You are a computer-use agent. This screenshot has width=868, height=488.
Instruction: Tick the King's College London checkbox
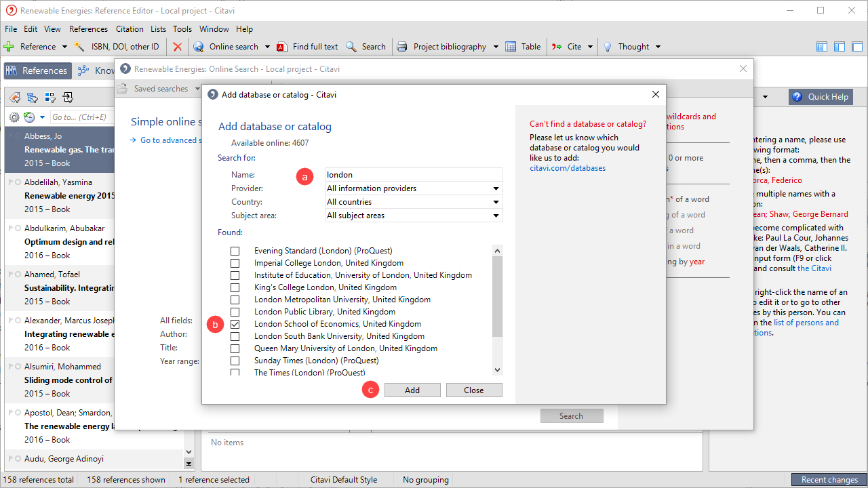point(235,287)
